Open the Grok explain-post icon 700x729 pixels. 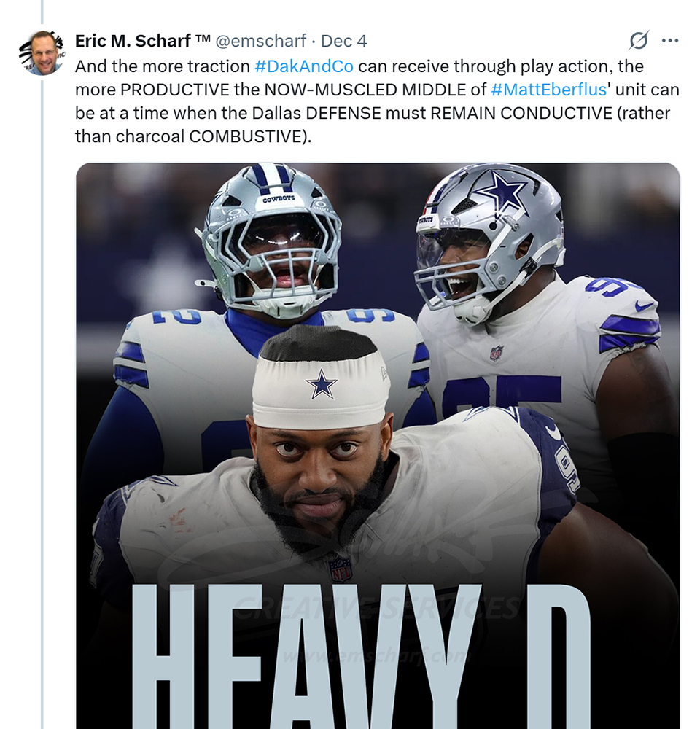639,41
